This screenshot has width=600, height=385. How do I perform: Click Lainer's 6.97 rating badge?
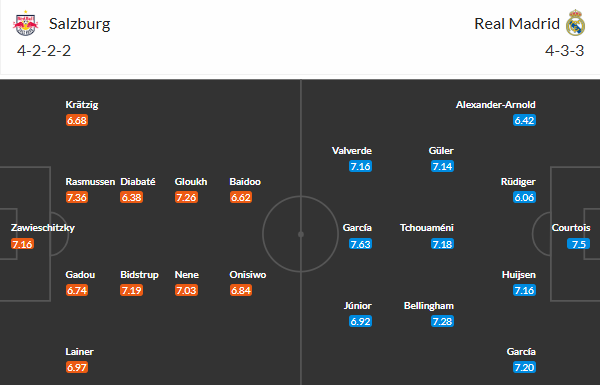click(77, 367)
